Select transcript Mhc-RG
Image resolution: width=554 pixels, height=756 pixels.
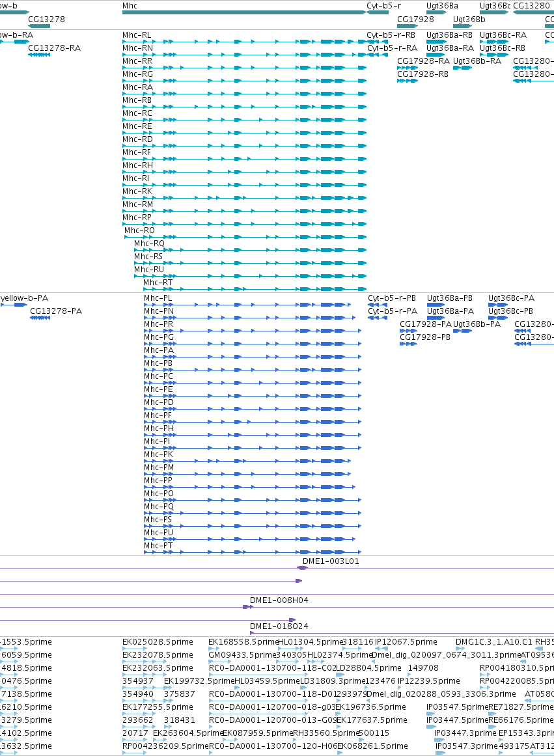click(137, 74)
